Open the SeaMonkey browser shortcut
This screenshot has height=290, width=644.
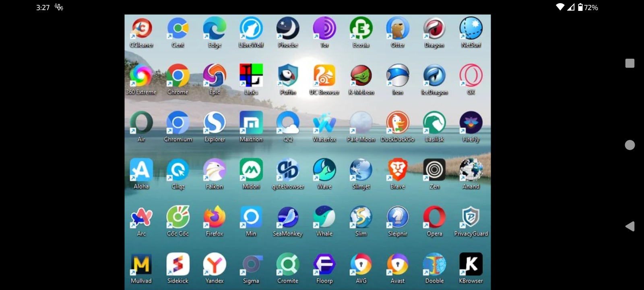[x=288, y=217]
